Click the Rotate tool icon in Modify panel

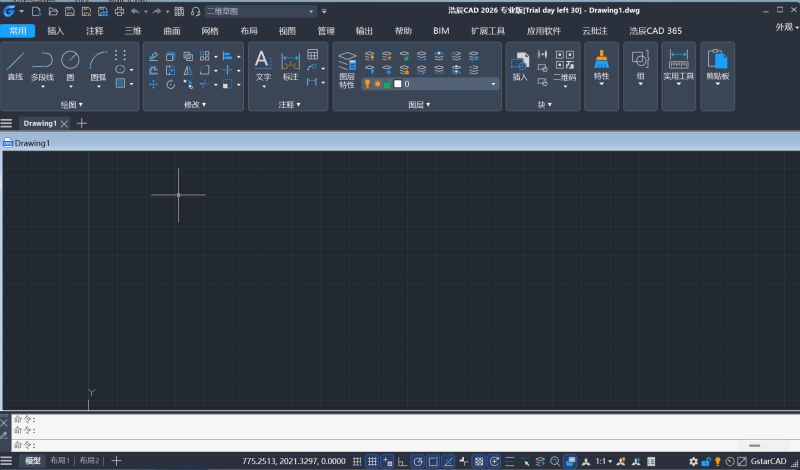tap(171, 84)
